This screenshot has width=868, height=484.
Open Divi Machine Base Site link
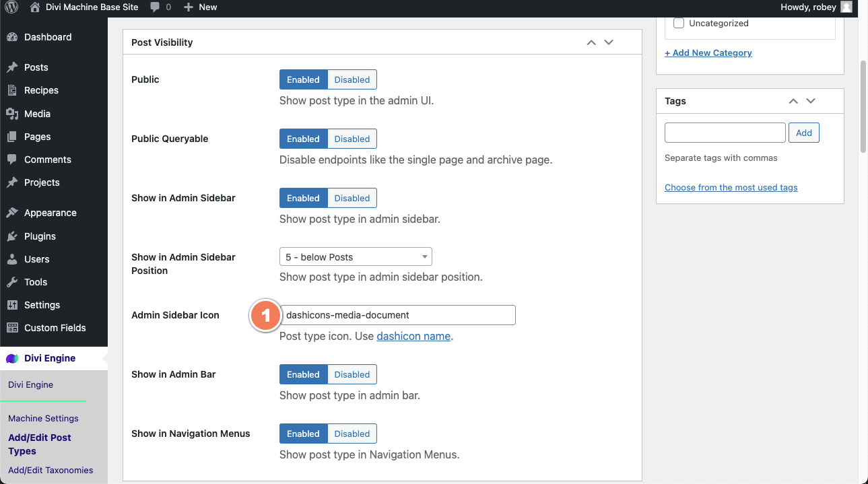click(92, 7)
